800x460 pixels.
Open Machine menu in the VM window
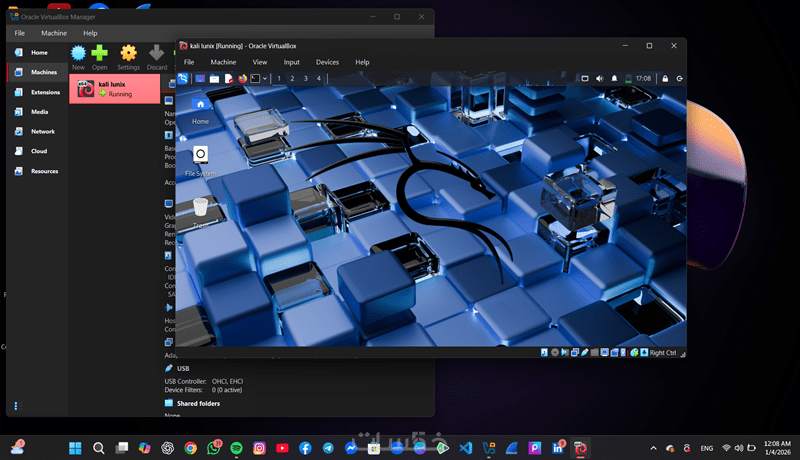click(223, 62)
